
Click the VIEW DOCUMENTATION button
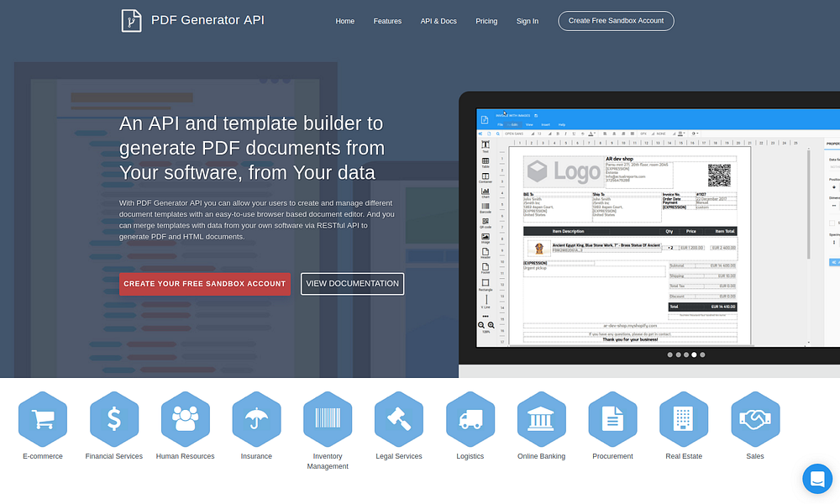352,284
